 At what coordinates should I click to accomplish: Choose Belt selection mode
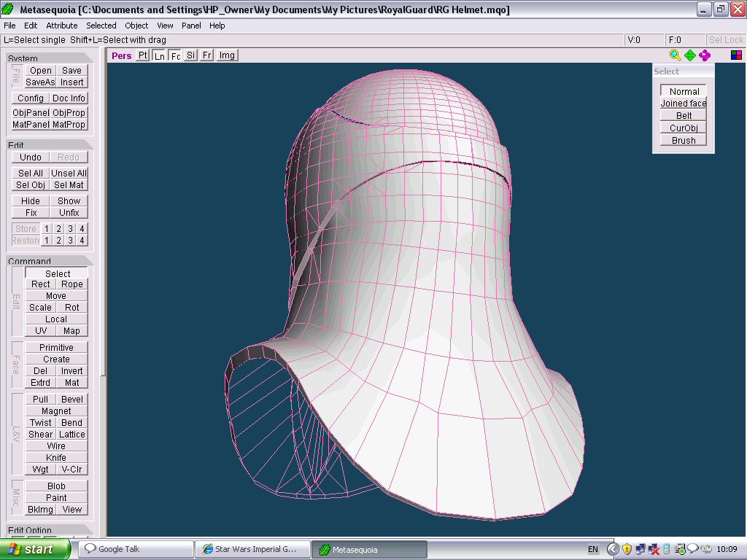click(684, 116)
